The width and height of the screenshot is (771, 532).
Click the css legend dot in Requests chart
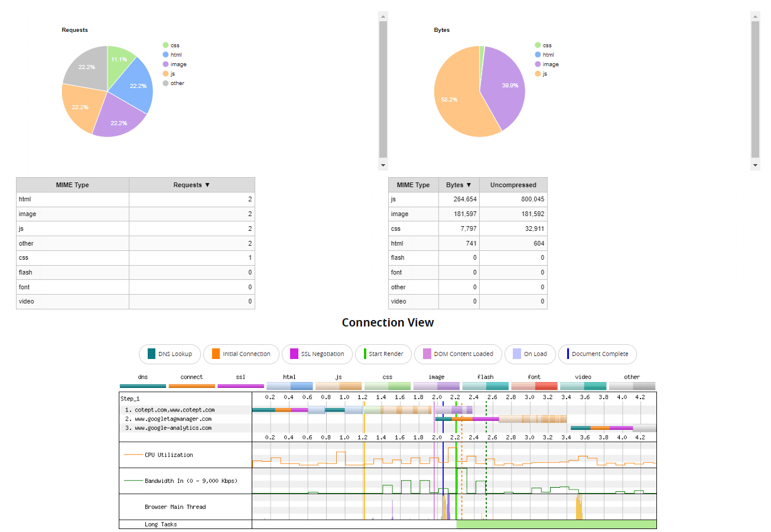(x=165, y=45)
